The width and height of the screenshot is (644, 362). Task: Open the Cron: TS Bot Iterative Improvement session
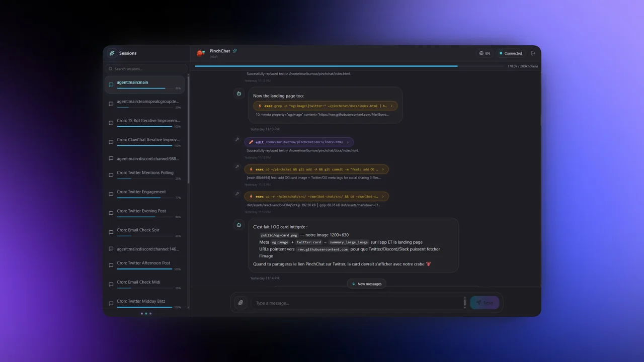coord(145,123)
